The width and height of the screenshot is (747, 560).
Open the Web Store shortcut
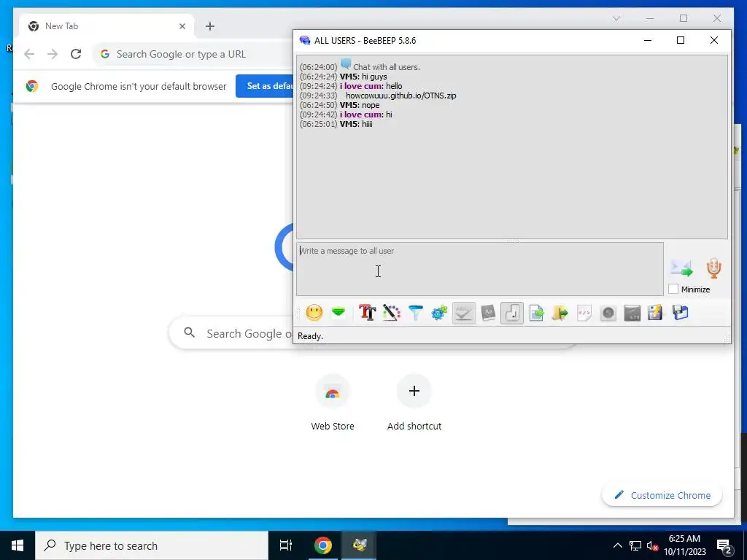point(333,402)
